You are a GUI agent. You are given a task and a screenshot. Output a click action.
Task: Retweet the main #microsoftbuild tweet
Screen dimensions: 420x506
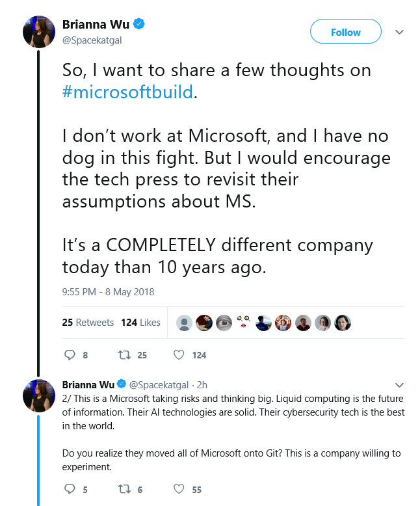pos(124,355)
